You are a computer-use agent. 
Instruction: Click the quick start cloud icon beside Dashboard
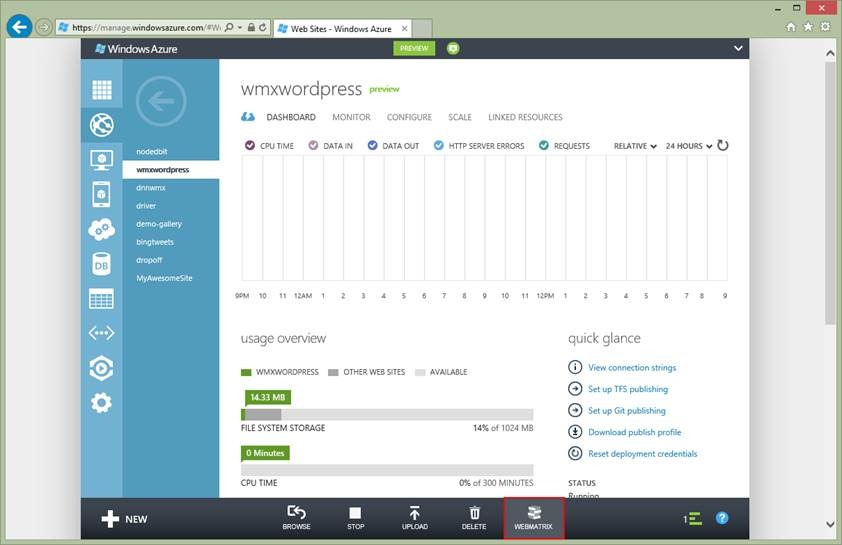[x=248, y=117]
